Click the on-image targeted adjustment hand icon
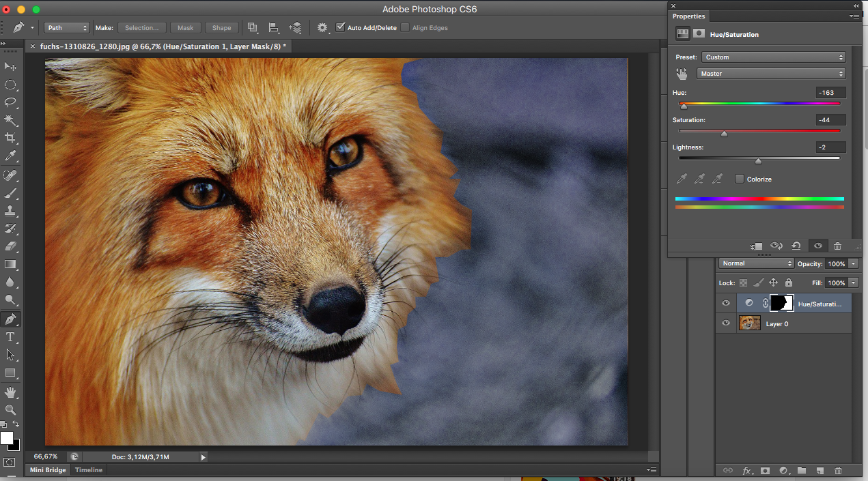 [682, 73]
